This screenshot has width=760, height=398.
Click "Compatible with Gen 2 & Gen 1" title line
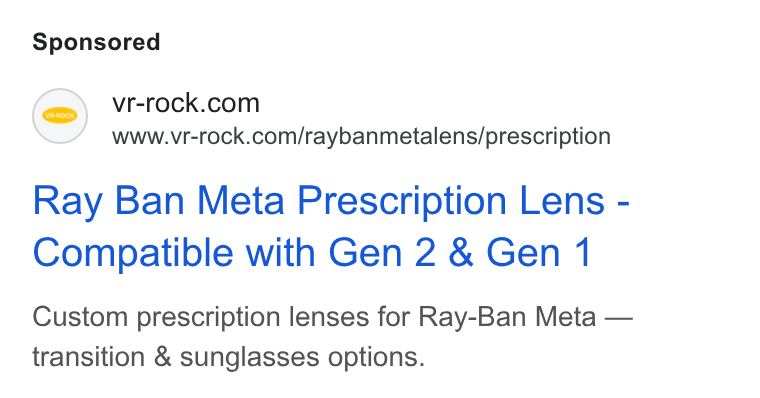312,252
